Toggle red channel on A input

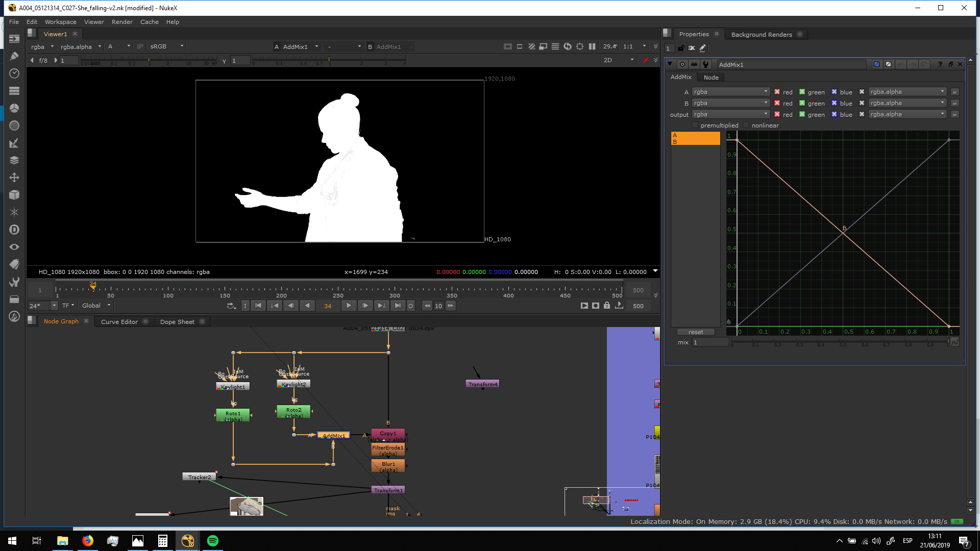777,92
